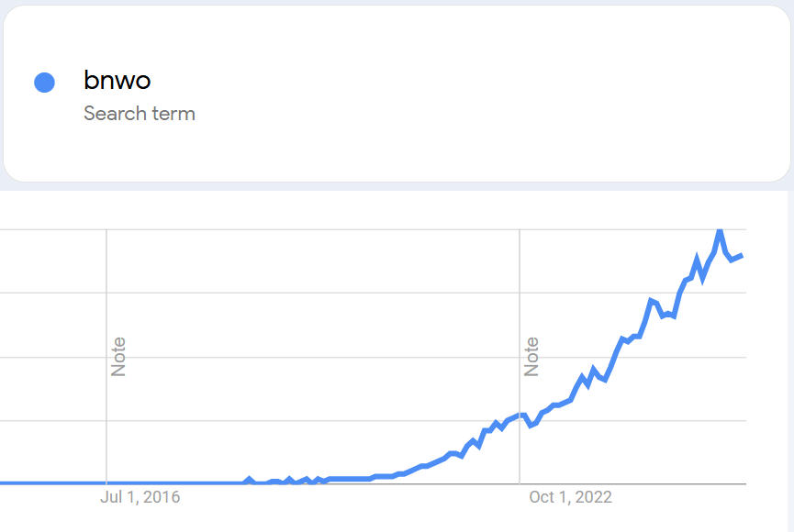
Task: Select the dip just after the Oct 2022 note line
Action: (x=531, y=425)
